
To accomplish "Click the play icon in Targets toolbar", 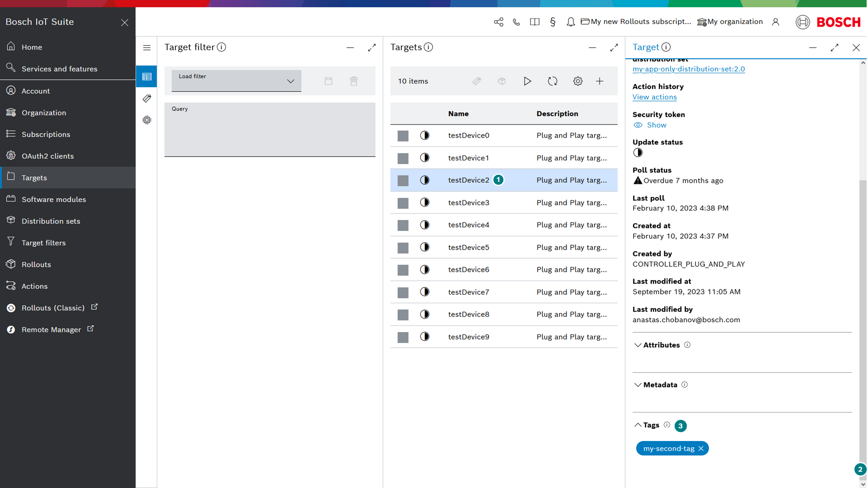I will (x=527, y=81).
